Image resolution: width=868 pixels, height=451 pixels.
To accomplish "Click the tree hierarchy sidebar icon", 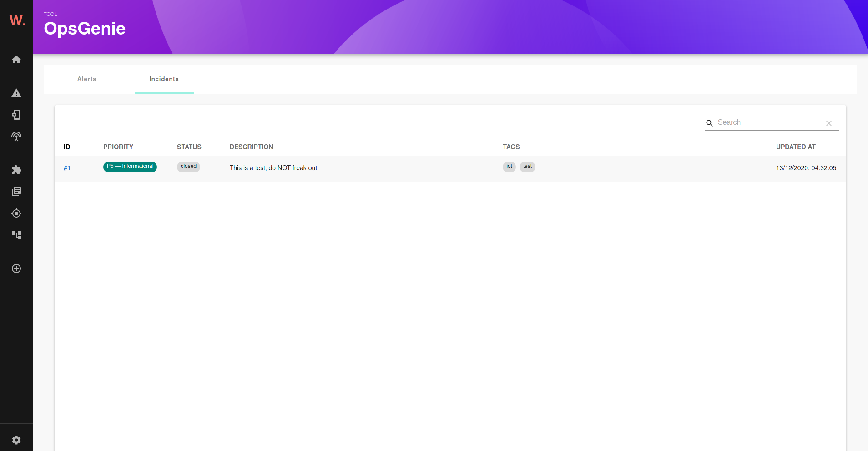I will [x=16, y=235].
